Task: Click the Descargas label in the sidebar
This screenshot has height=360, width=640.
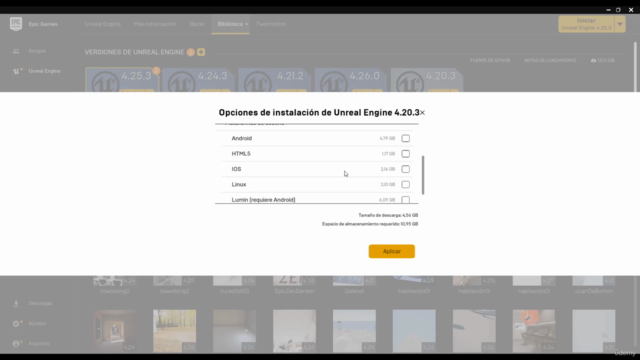Action: (40, 303)
